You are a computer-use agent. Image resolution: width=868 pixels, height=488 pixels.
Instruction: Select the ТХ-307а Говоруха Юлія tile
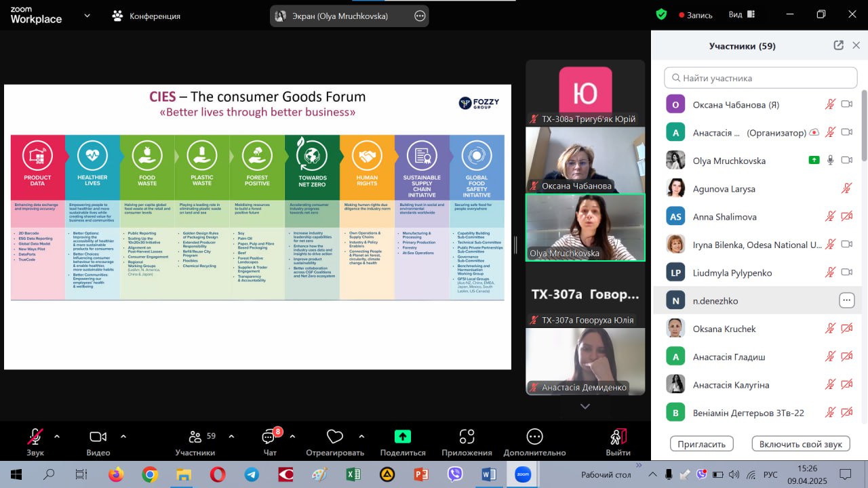[585, 294]
